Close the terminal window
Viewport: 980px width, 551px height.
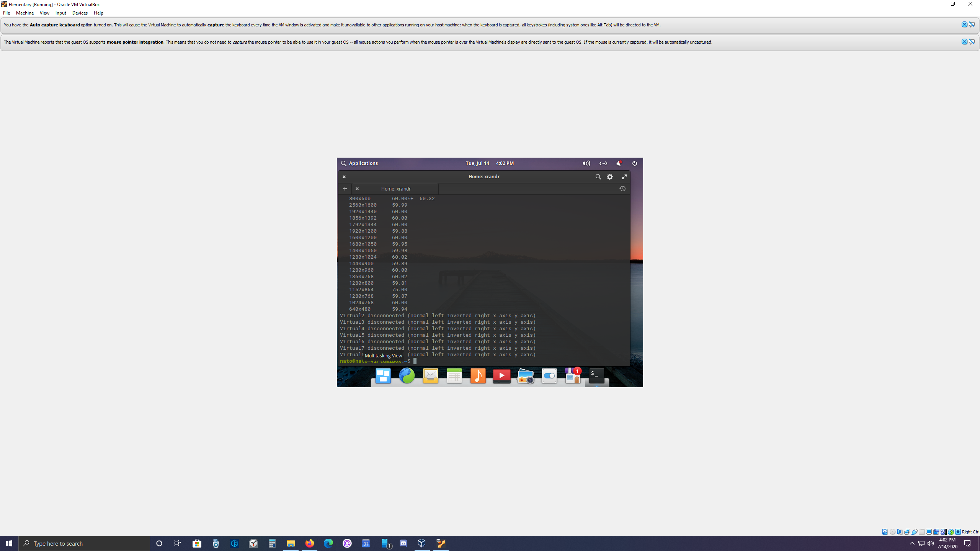pyautogui.click(x=344, y=177)
